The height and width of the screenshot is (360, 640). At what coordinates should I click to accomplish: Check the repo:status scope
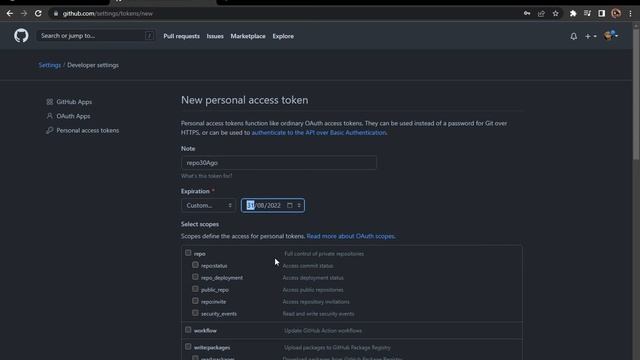(195, 265)
